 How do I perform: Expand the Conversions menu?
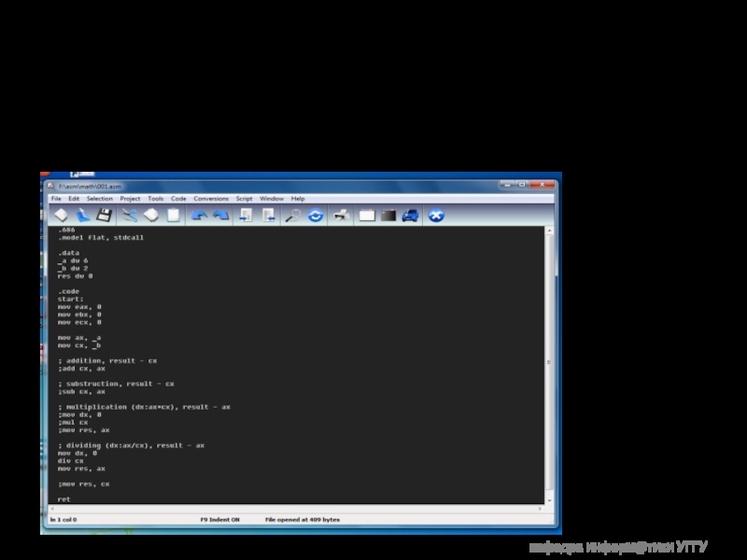click(x=211, y=199)
